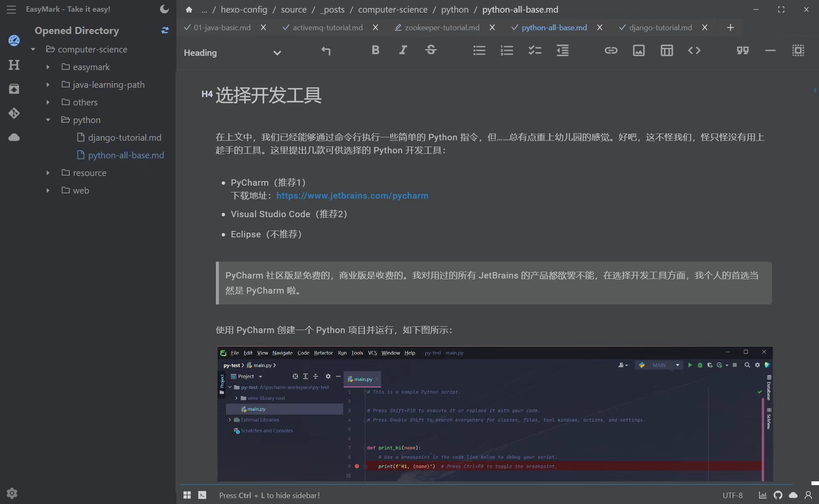Insert a block quote

[743, 50]
